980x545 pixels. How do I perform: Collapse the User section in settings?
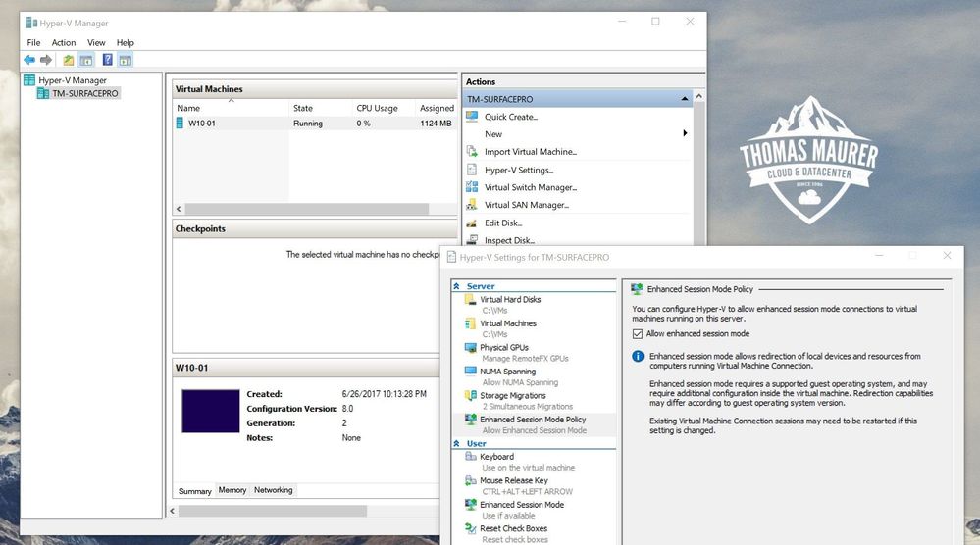[457, 443]
